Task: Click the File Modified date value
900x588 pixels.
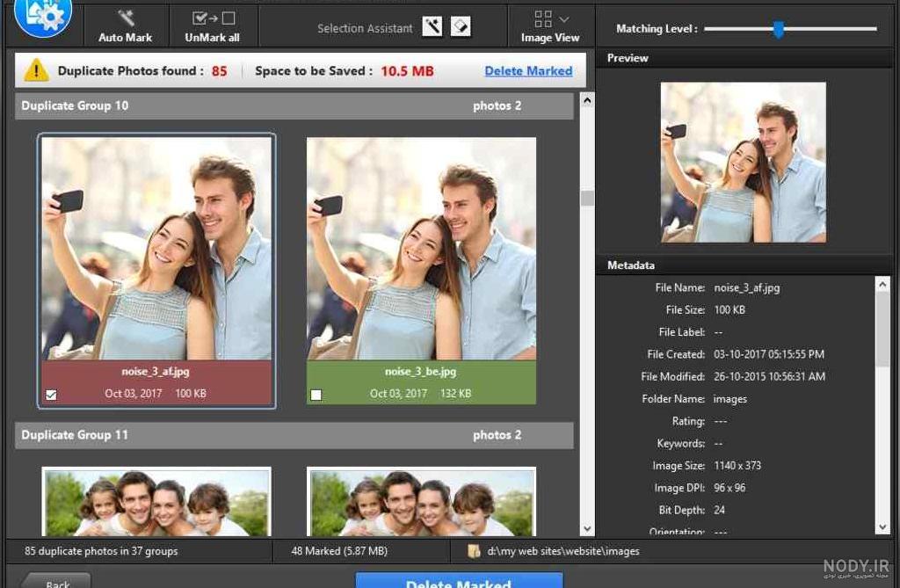Action: [770, 377]
